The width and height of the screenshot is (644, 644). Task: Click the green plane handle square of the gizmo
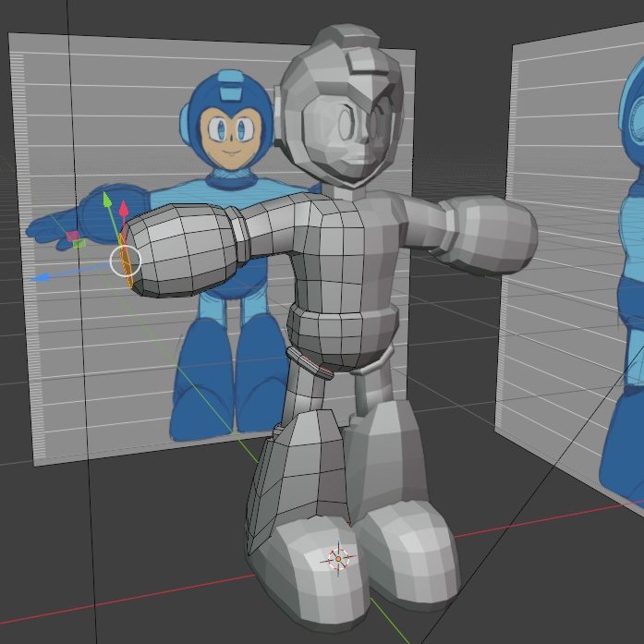click(79, 244)
